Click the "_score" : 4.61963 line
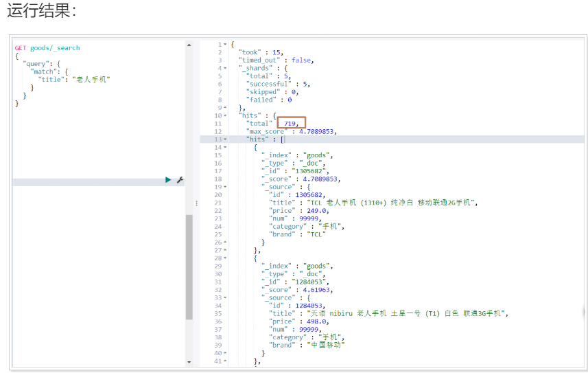This screenshot has width=588, height=373. (x=297, y=290)
